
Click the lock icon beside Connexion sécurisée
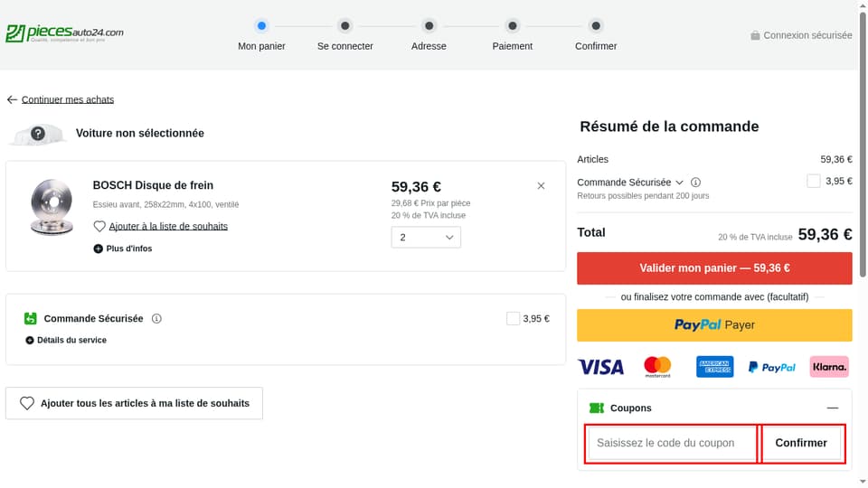755,35
